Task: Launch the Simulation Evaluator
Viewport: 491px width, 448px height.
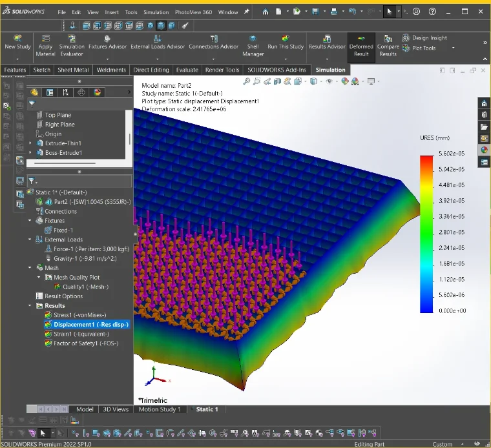Action: [x=72, y=46]
